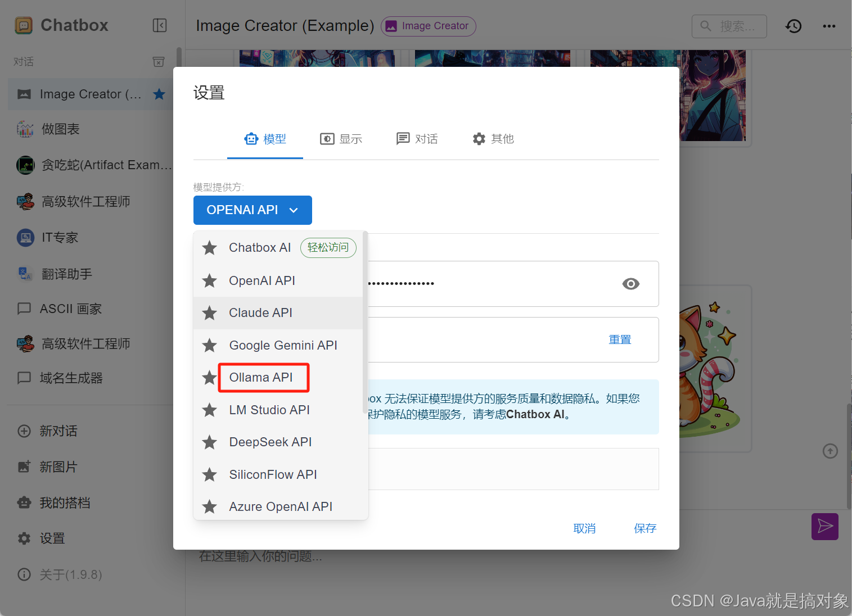
Task: Click star icon beside Azure OpenAI API
Action: 210,506
